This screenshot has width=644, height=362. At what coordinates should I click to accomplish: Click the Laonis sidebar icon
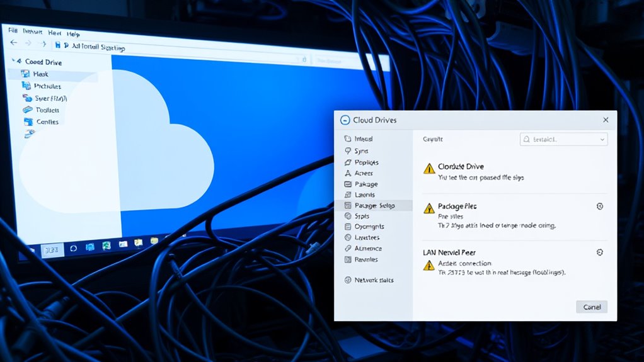pos(348,195)
